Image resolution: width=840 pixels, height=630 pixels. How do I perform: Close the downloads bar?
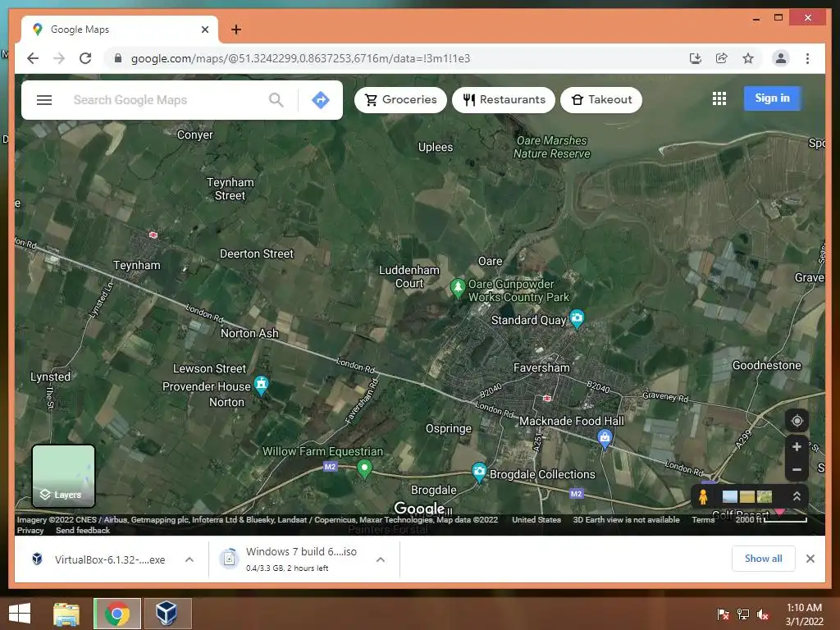(810, 559)
